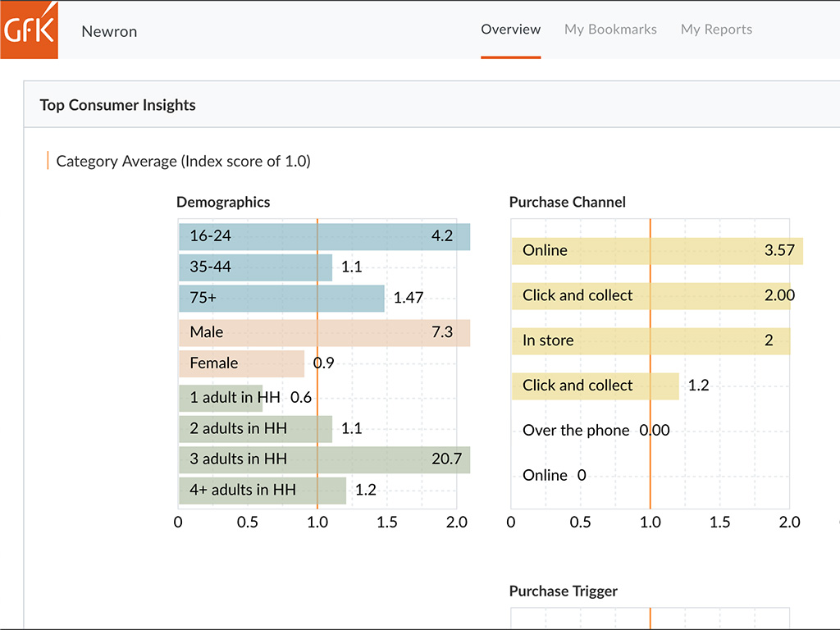The image size is (840, 630).
Task: Click the Male demographic bar
Action: [320, 332]
